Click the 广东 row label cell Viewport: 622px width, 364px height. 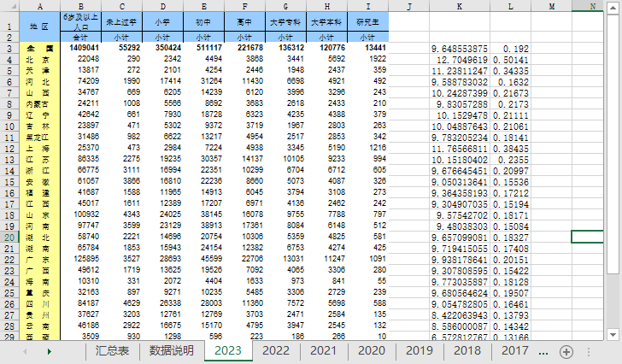(x=39, y=260)
